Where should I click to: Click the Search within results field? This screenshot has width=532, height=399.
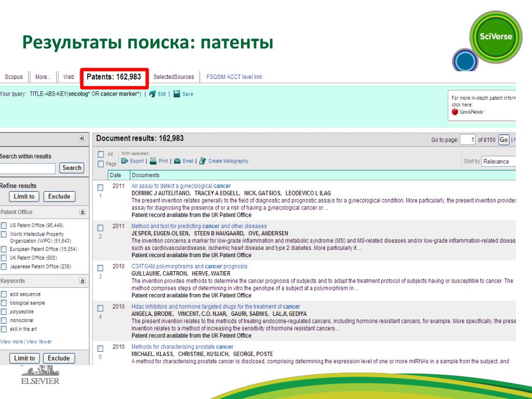(27, 168)
